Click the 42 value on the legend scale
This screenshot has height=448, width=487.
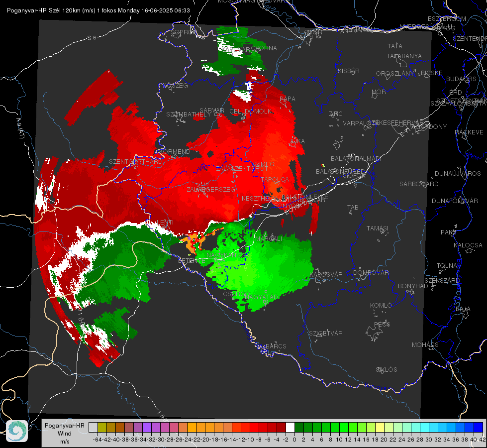pos(482,440)
